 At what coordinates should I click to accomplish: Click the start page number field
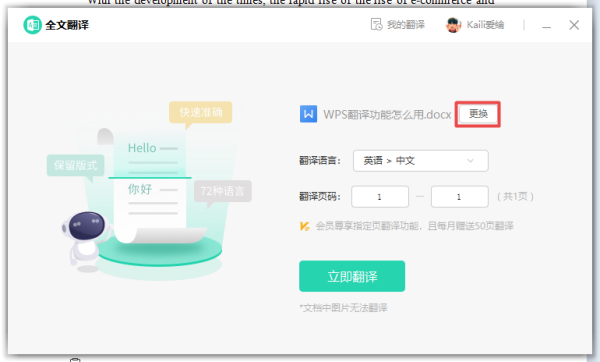pos(380,197)
